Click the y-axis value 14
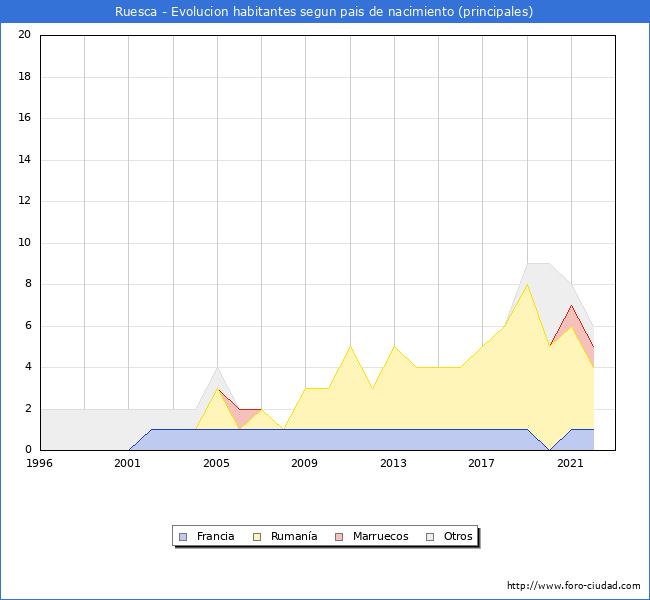650x600 pixels. pyautogui.click(x=25, y=159)
